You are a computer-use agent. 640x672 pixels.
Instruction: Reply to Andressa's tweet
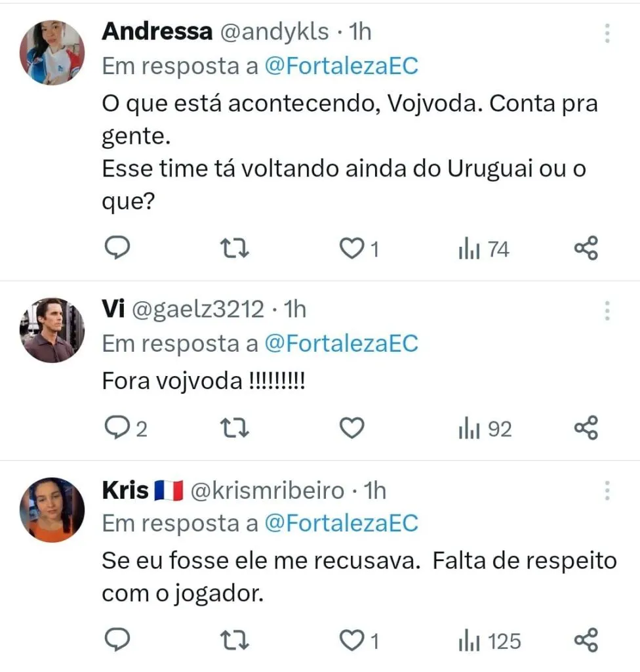click(119, 249)
